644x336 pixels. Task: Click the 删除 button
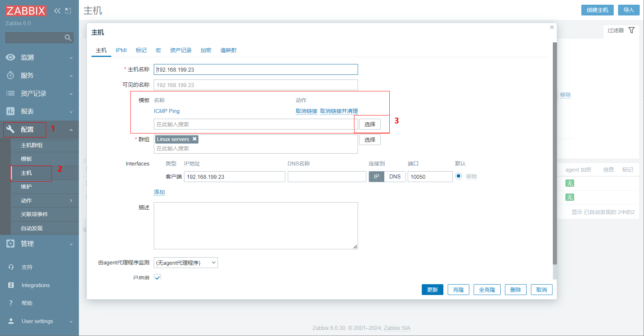pos(516,290)
